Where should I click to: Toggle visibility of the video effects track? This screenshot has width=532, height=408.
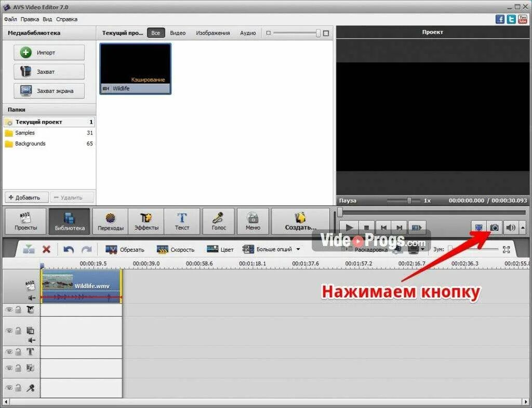pos(9,309)
